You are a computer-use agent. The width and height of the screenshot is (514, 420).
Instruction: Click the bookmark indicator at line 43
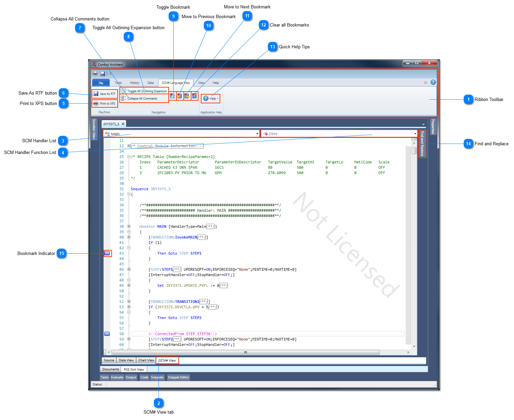click(x=107, y=253)
